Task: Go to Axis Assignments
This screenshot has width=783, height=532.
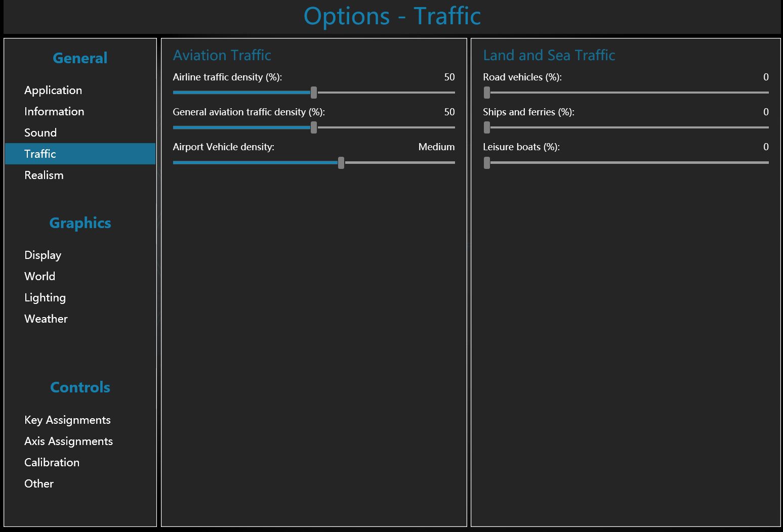Action: 68,441
